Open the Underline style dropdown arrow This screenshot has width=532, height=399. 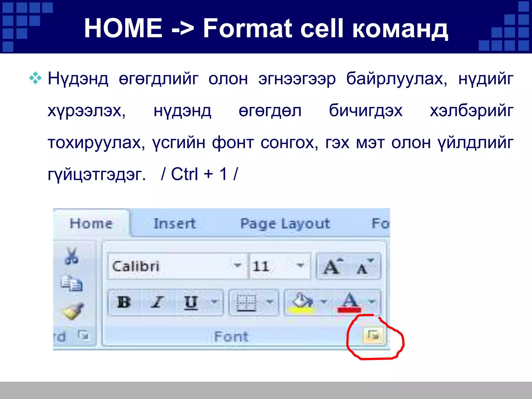215,302
